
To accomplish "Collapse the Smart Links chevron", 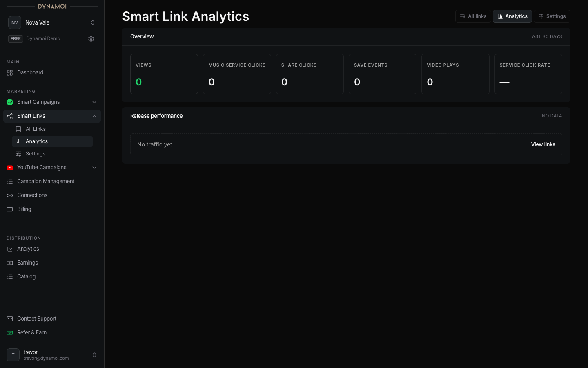I will 94,116.
